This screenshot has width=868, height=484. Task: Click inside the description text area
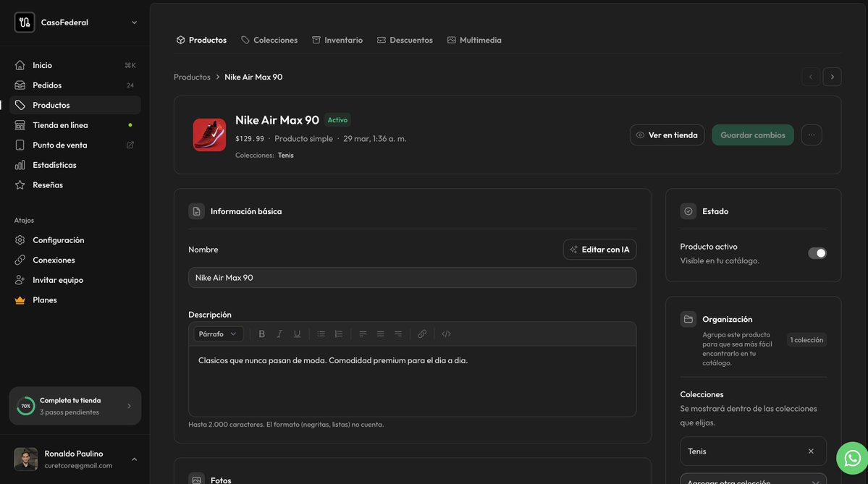click(413, 381)
